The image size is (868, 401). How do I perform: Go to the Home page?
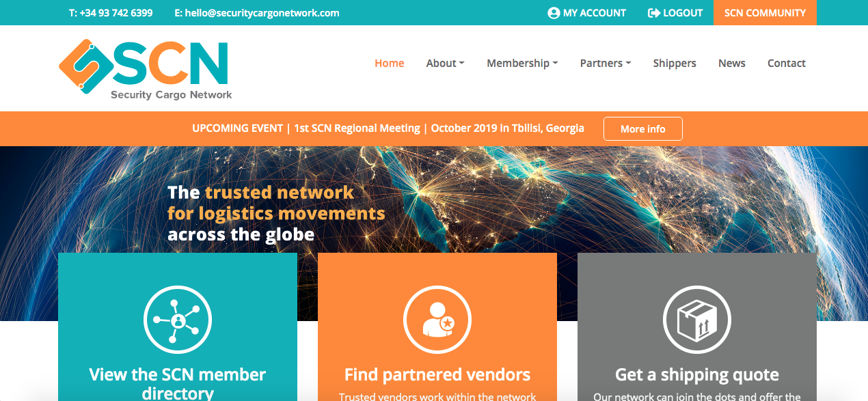click(x=390, y=63)
